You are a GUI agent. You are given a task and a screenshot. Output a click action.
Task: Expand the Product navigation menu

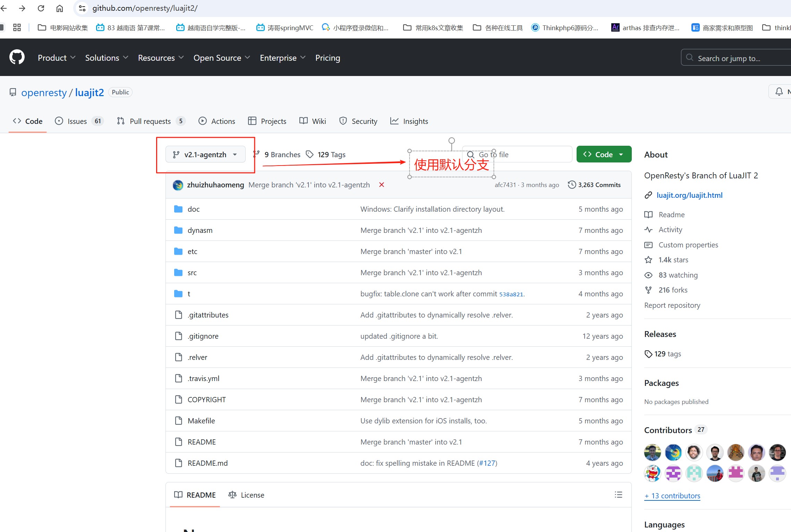[x=56, y=58]
